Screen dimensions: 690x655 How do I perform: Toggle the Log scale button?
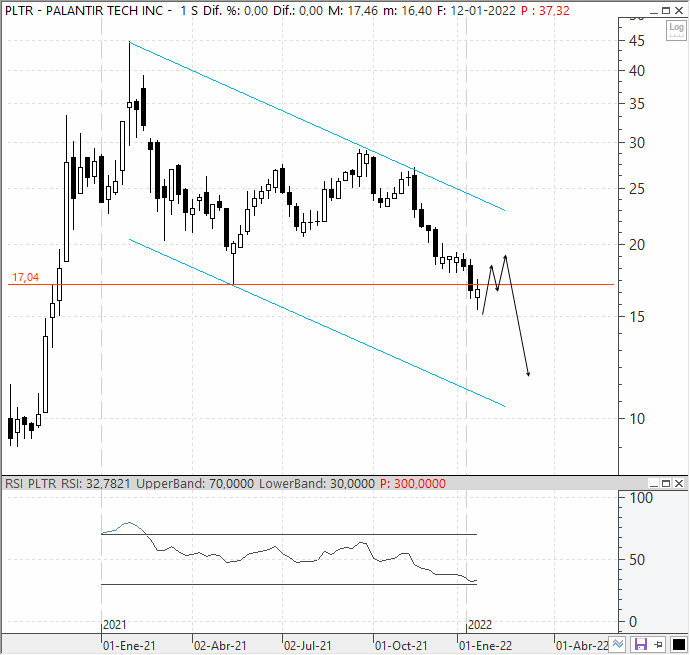[x=676, y=30]
